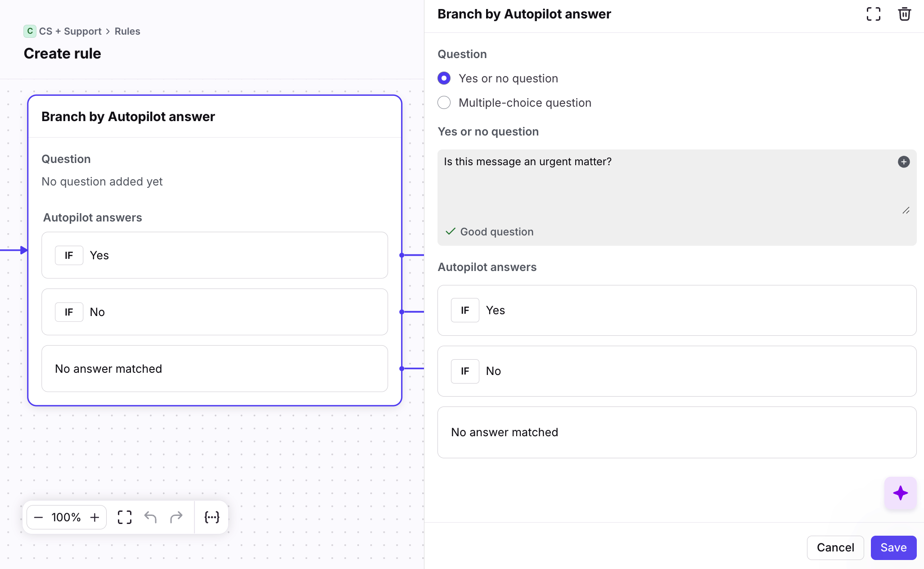Screen dimensions: 924x569
Task: Open IF Yes answer in right panel
Action: click(676, 310)
